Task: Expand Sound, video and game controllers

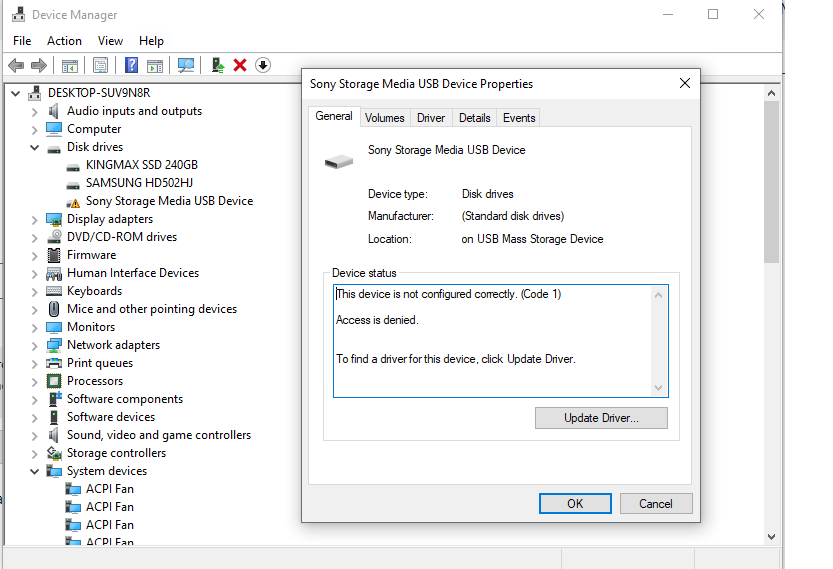Action: [35, 436]
